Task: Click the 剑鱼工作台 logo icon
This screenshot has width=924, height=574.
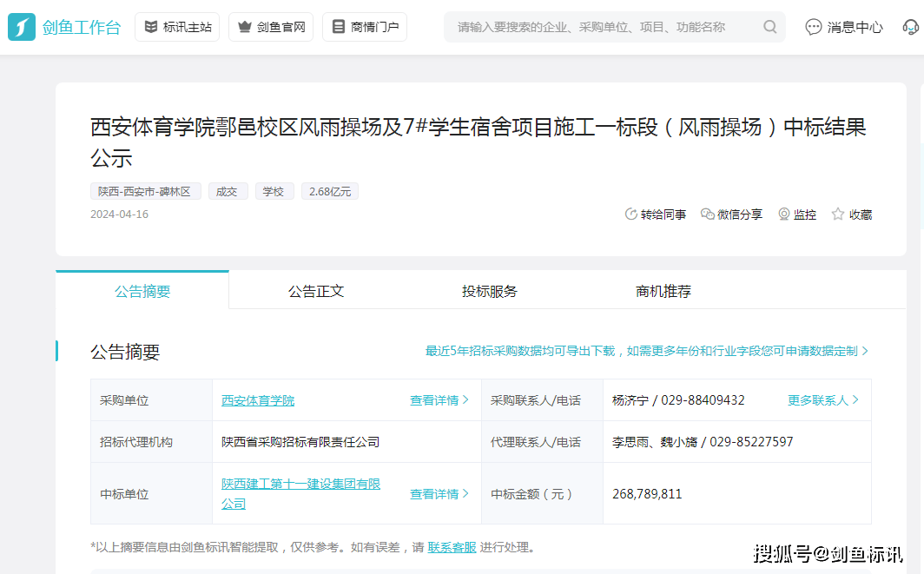Action: 22,27
